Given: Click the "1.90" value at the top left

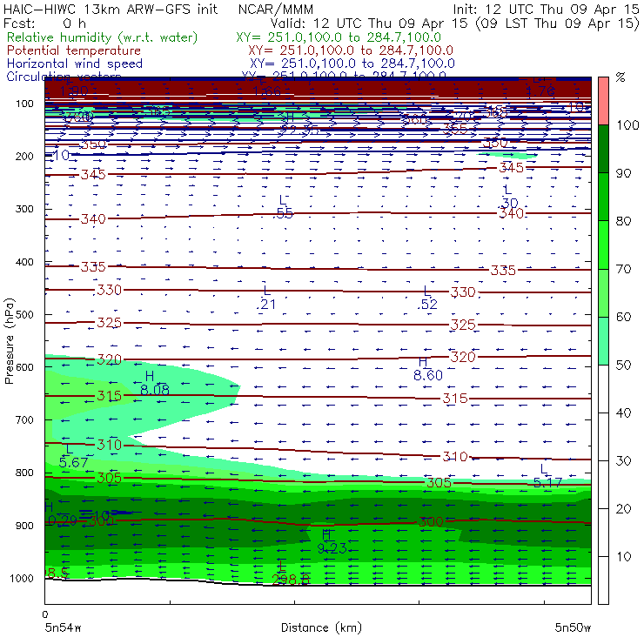Looking at the screenshot, I should (74, 91).
